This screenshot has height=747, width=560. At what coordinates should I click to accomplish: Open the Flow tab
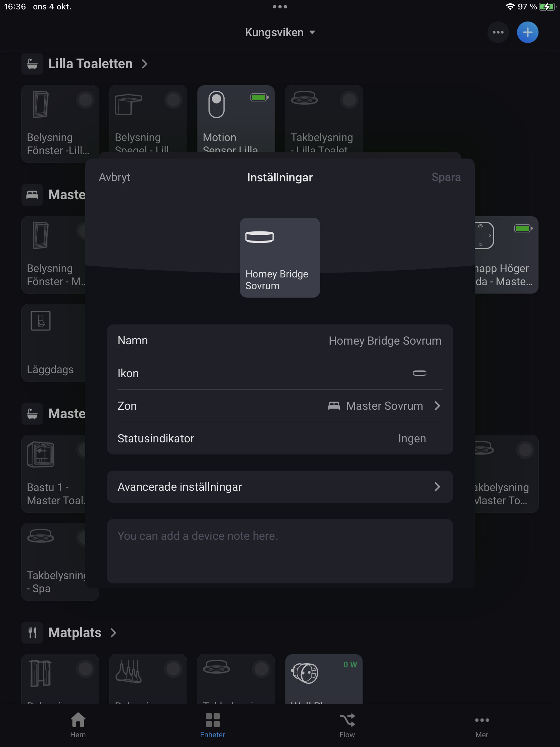347,725
